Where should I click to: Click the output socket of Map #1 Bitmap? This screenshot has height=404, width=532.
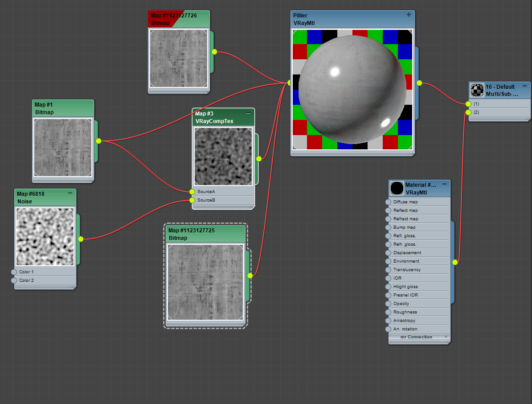point(98,141)
